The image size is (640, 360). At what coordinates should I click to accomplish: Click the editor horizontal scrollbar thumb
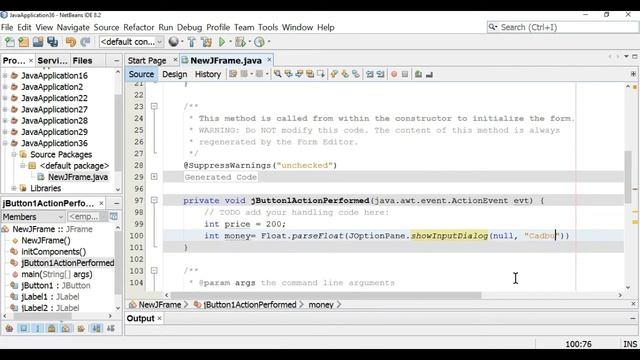(326, 295)
